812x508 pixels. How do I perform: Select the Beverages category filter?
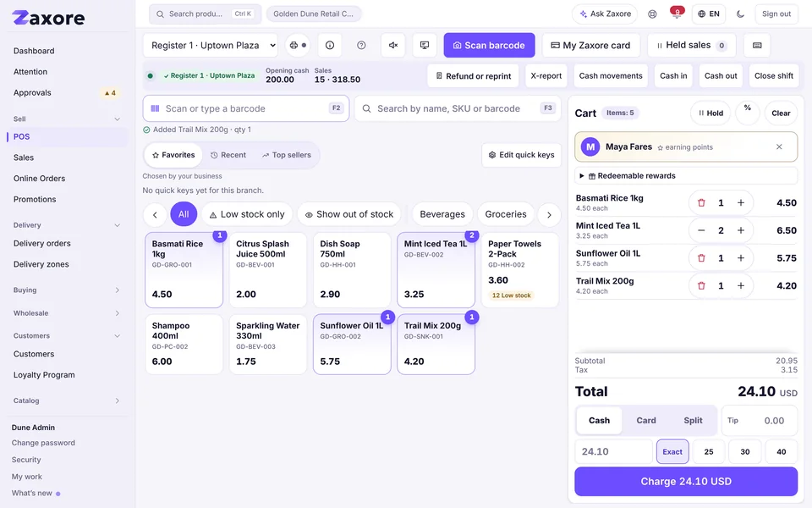442,214
